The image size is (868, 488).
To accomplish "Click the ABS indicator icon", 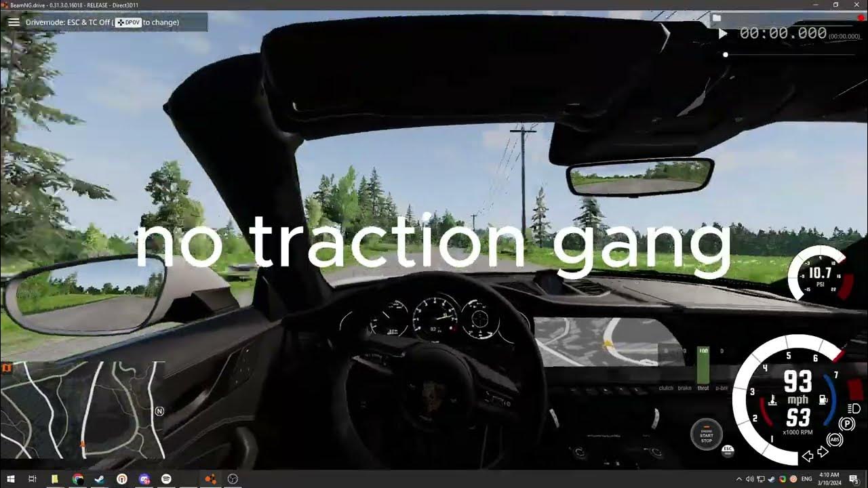I will click(835, 439).
